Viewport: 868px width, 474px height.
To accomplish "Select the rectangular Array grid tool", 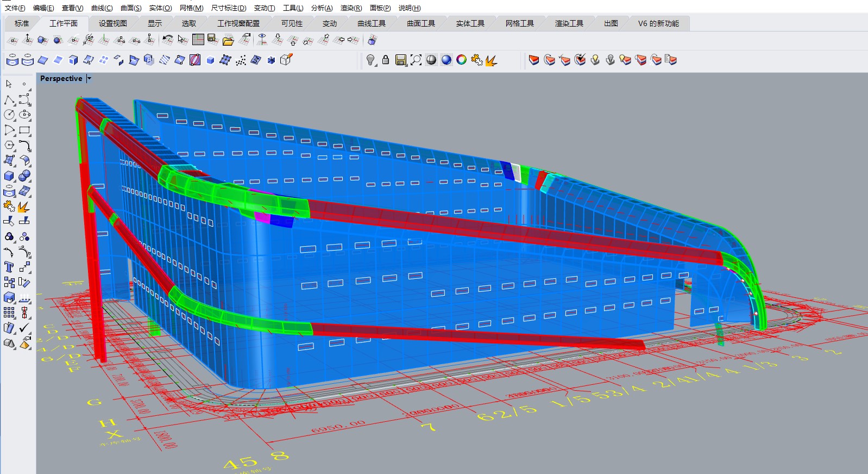I will 9,313.
